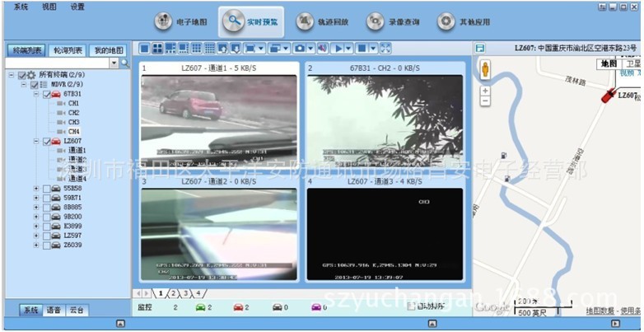The width and height of the screenshot is (644, 332).
Task: Switch to single-window video layout
Action: pyautogui.click(x=144, y=49)
